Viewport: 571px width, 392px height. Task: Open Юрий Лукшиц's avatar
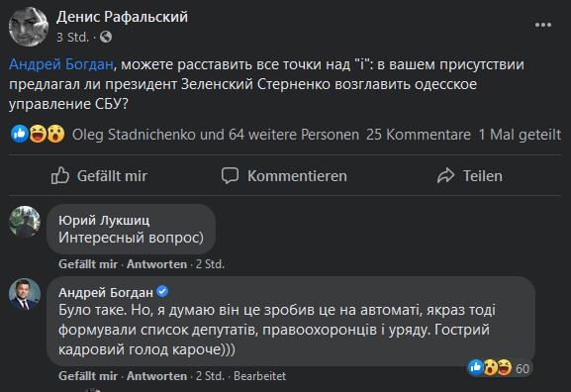[x=25, y=222]
